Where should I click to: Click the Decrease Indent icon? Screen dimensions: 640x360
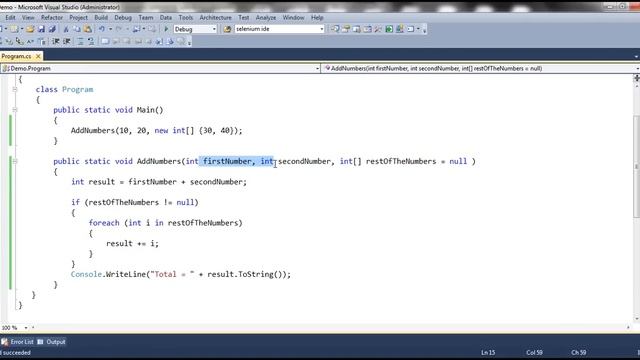point(56,41)
